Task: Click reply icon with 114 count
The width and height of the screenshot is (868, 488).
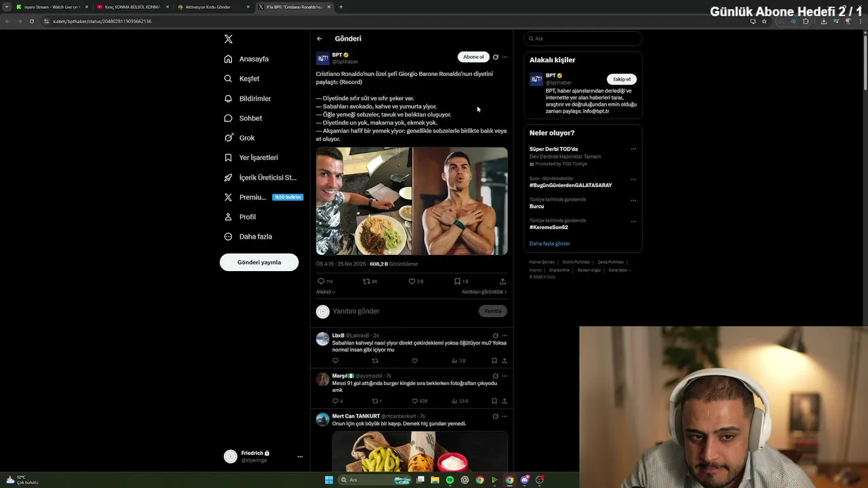Action: click(325, 281)
